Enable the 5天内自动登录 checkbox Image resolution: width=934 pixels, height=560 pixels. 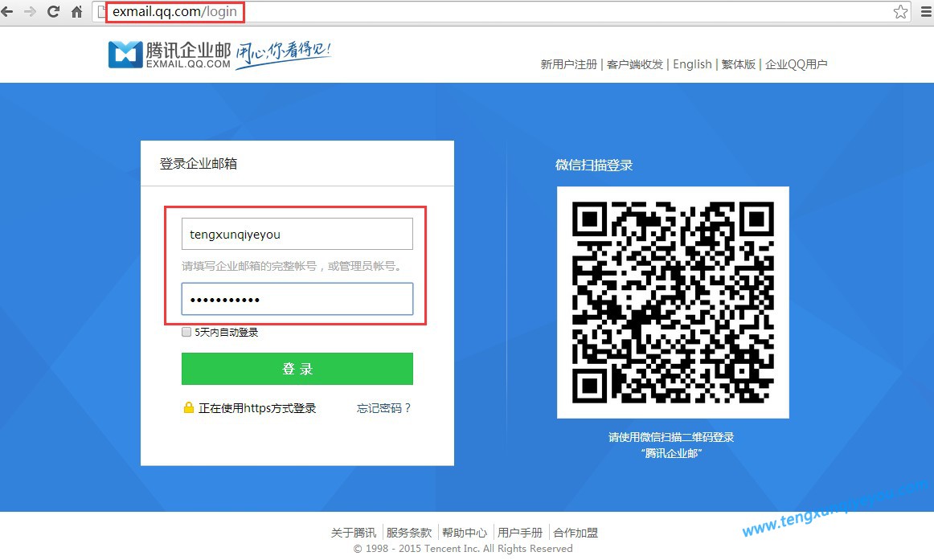click(186, 332)
